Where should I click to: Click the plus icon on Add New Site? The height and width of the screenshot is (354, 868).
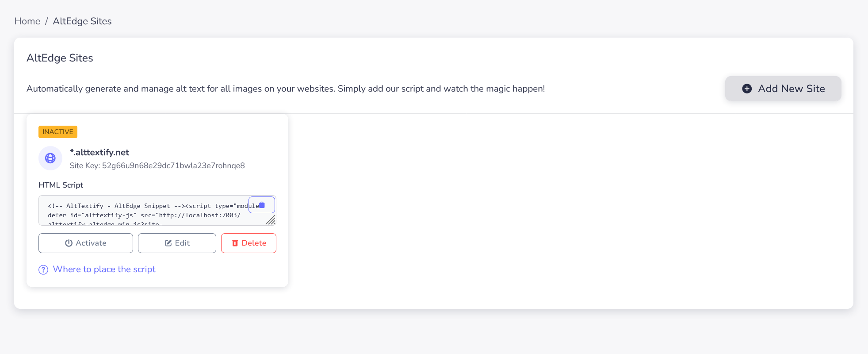point(746,88)
